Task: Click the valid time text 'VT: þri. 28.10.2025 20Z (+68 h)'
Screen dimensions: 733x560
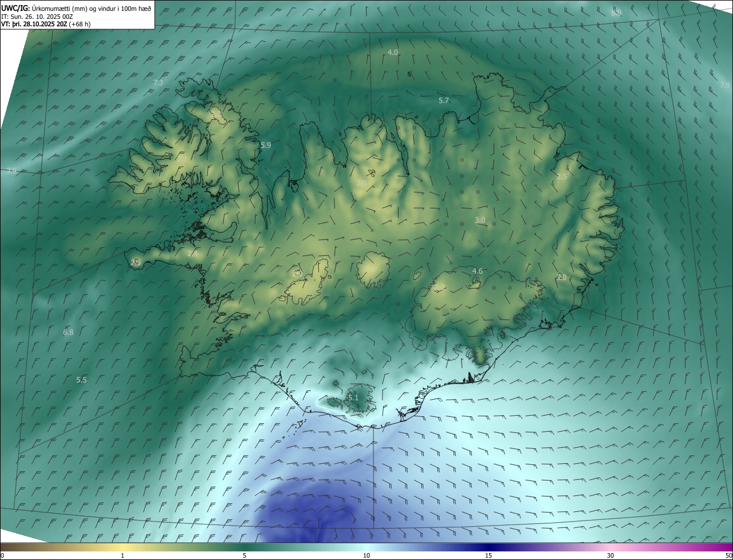Action: [x=46, y=24]
